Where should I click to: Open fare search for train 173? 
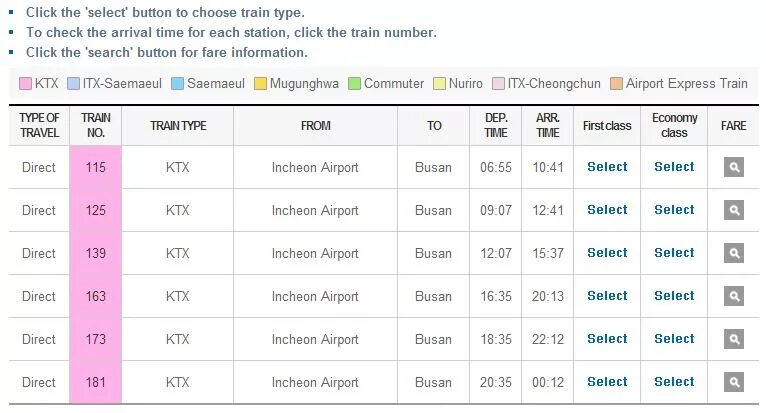coord(734,339)
